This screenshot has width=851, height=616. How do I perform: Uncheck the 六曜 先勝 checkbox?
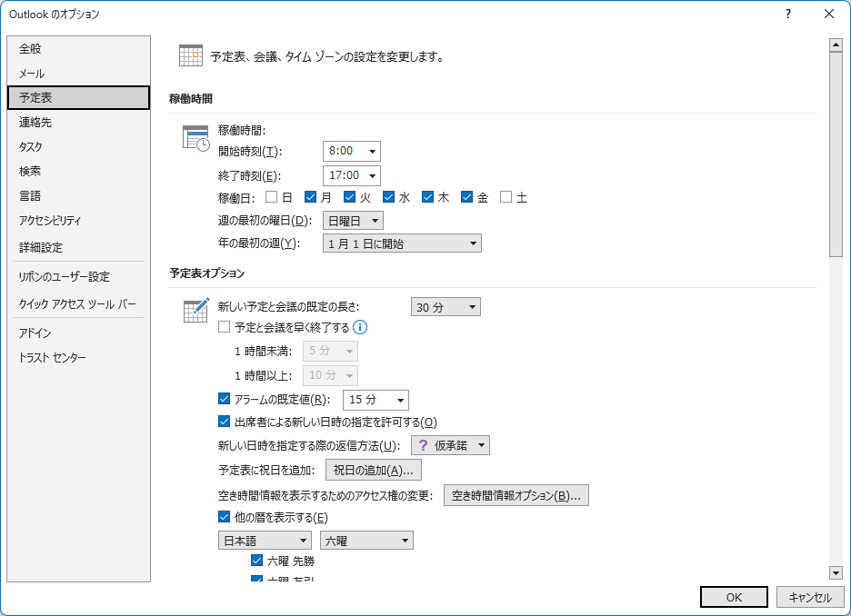[256, 561]
